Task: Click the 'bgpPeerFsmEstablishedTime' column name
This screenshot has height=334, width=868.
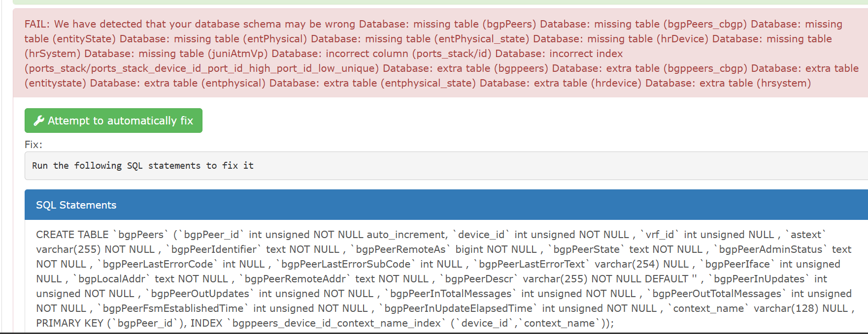Action: coord(173,308)
